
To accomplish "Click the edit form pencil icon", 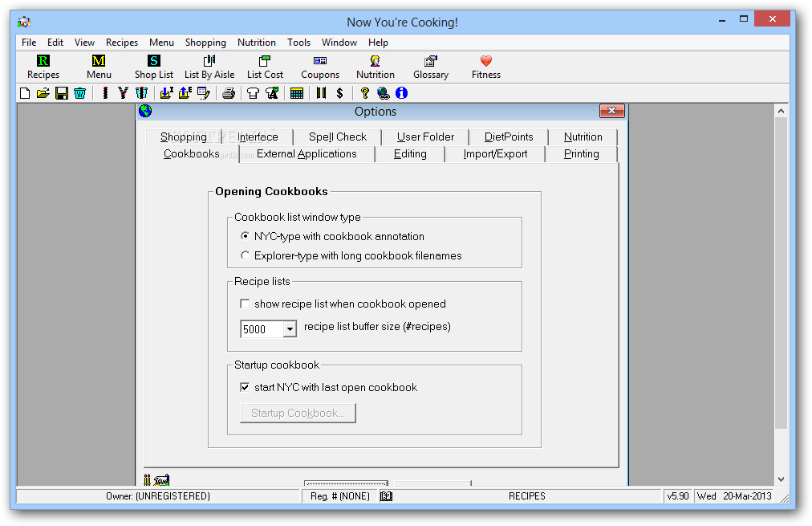I will [204, 93].
